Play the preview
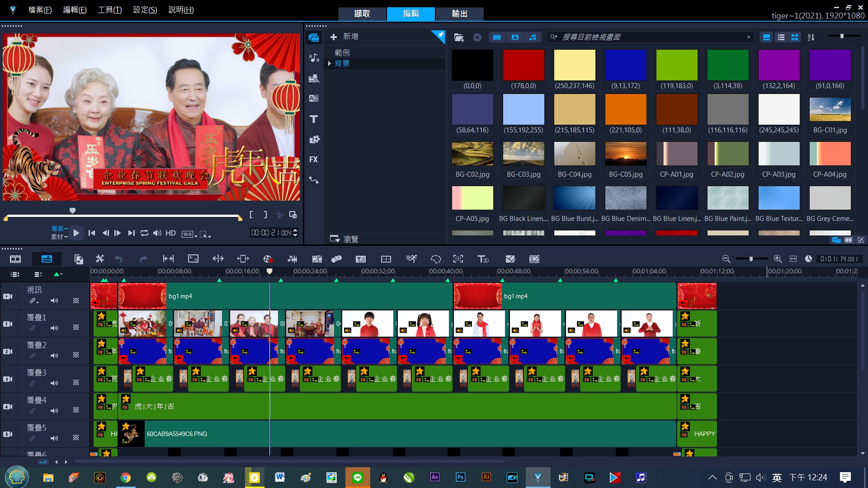The height and width of the screenshot is (488, 868). point(76,233)
